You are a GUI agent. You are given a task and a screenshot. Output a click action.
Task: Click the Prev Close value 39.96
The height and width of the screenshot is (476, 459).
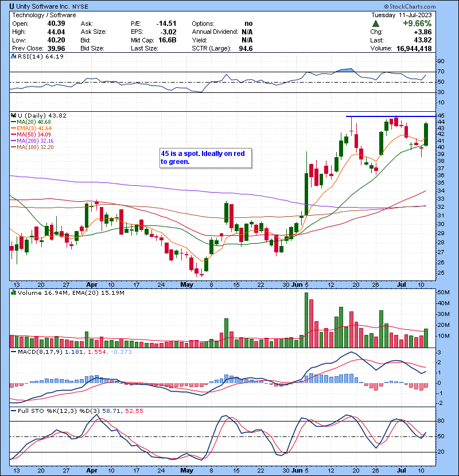click(x=56, y=49)
